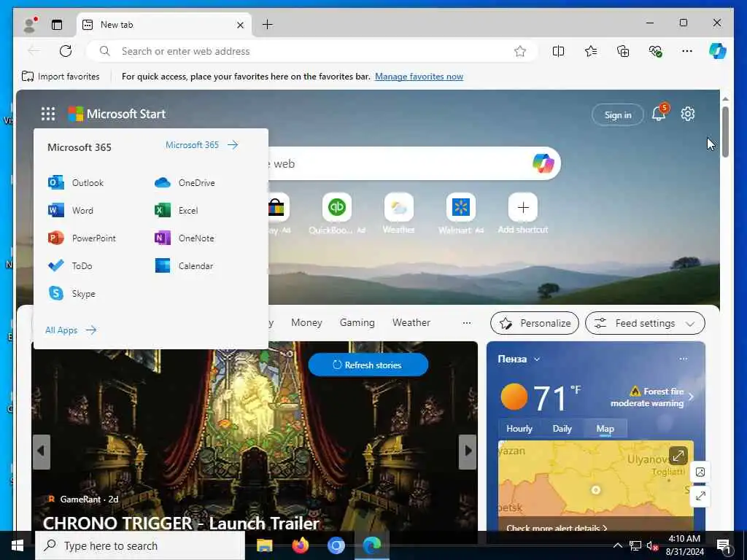Viewport: 747px width, 560px height.
Task: Click Manage favorites now link
Action: [x=419, y=77]
